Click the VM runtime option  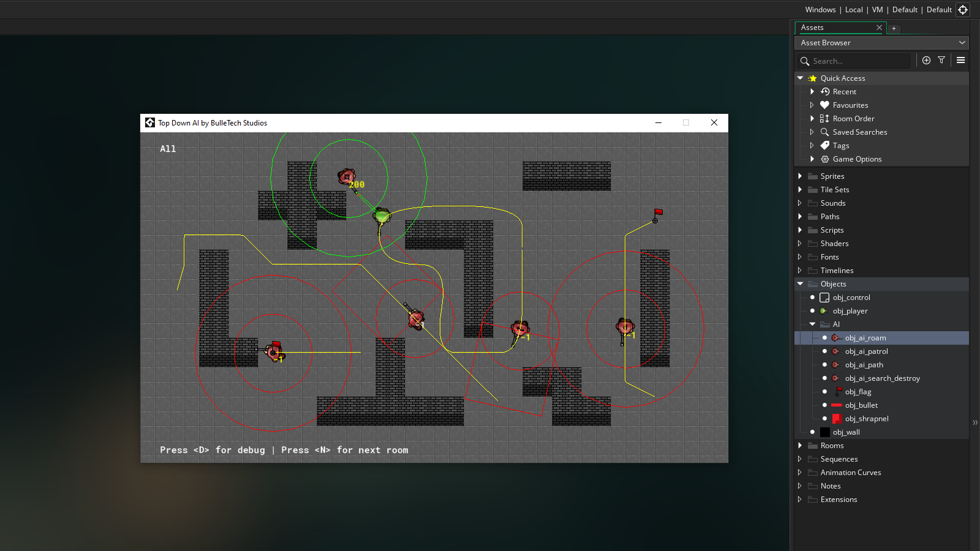coord(877,10)
